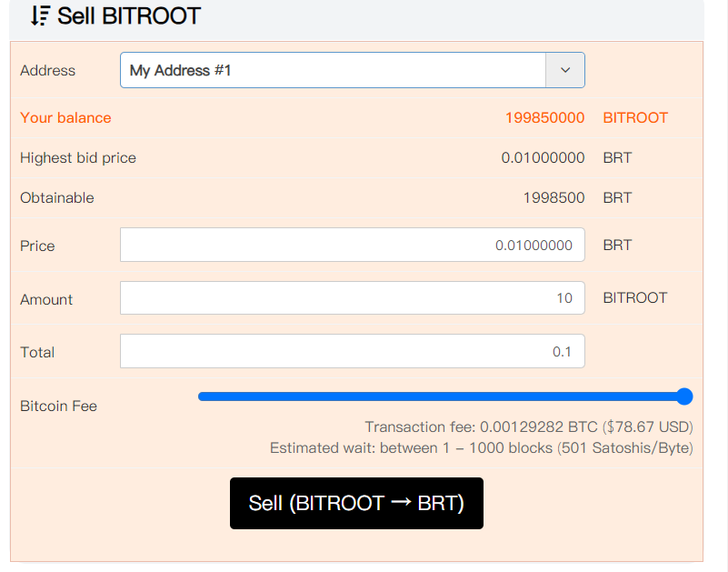Click the sell sort icon in the header
The image size is (728, 572).
tap(39, 15)
